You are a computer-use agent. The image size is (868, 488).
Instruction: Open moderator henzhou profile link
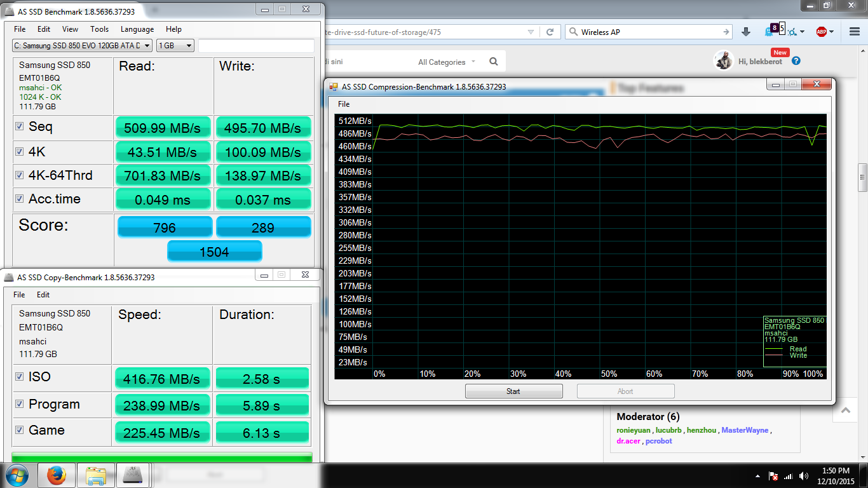tap(701, 430)
